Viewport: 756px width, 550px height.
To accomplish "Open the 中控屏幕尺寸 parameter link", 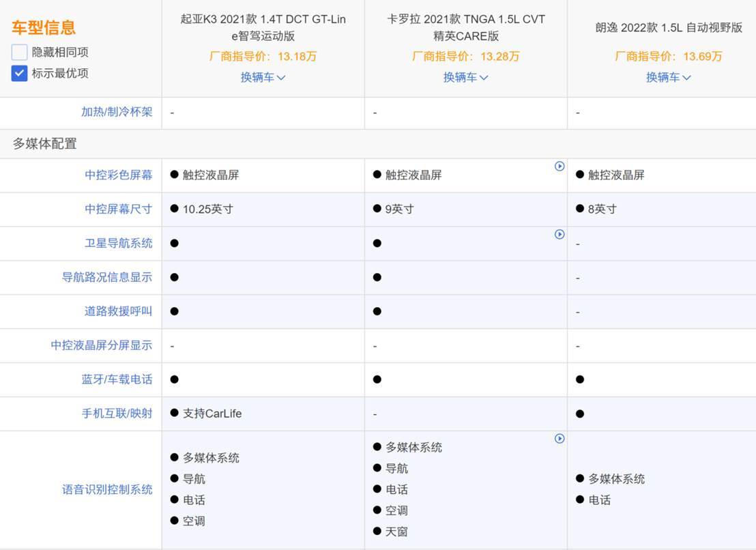I will 119,209.
